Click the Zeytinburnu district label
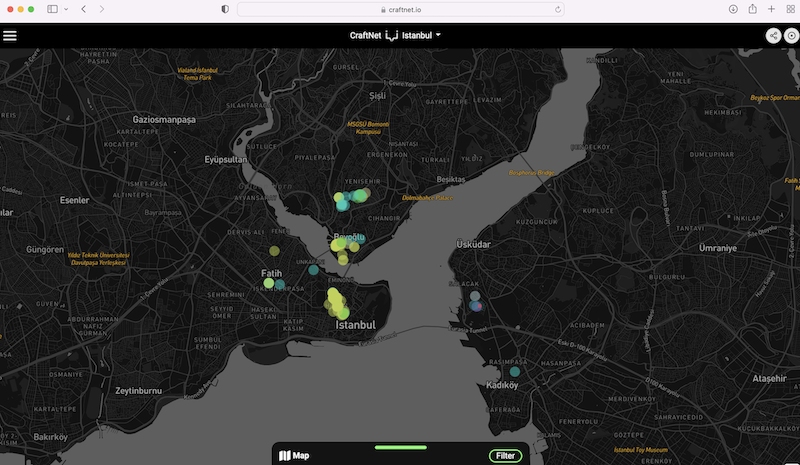The width and height of the screenshot is (800, 465). pos(138,390)
